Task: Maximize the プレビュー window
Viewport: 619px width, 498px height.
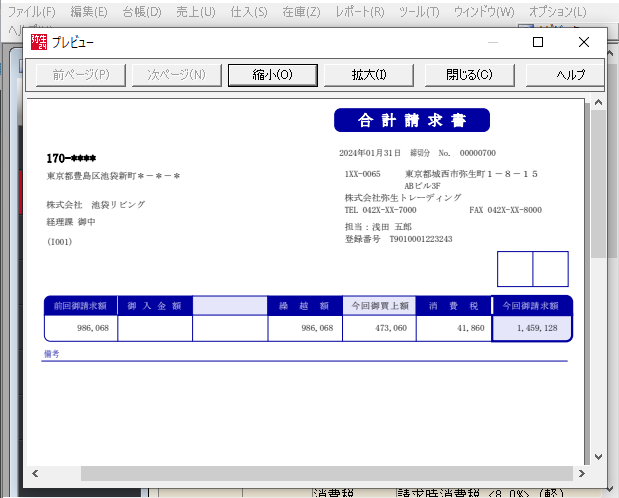Action: [x=538, y=43]
